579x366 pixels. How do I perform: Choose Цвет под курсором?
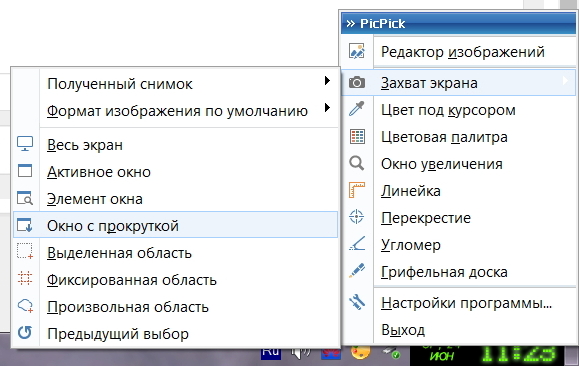coord(458,110)
